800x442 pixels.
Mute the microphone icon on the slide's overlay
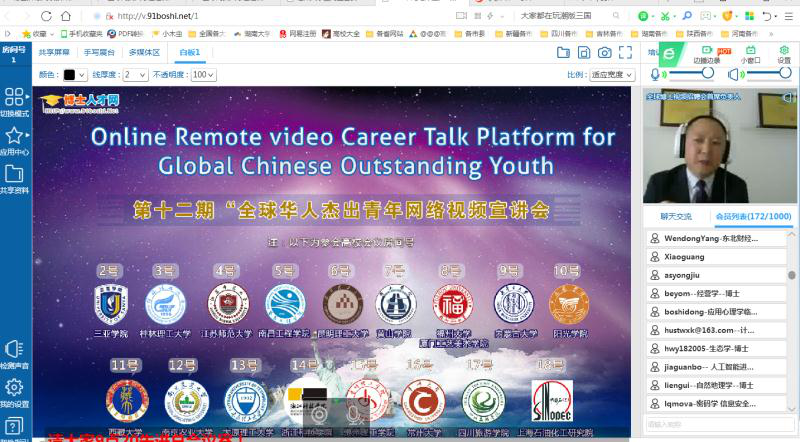tap(354, 414)
